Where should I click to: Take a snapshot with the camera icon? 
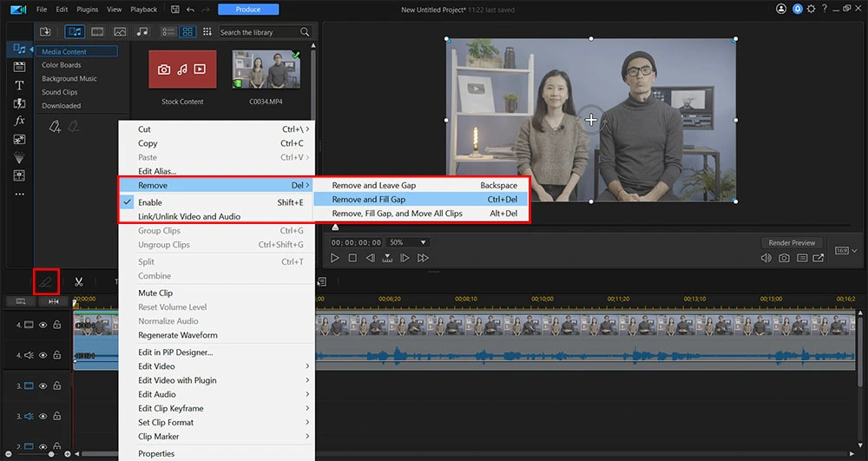785,258
